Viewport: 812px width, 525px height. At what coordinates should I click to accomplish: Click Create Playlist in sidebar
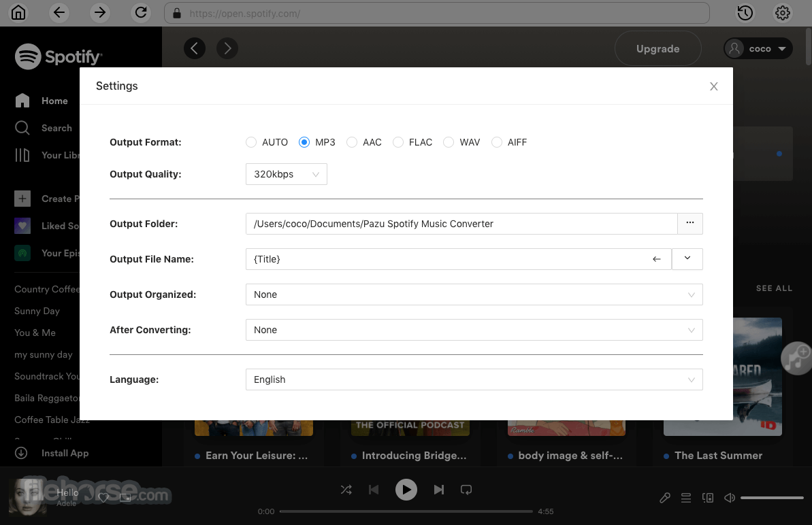[47, 199]
